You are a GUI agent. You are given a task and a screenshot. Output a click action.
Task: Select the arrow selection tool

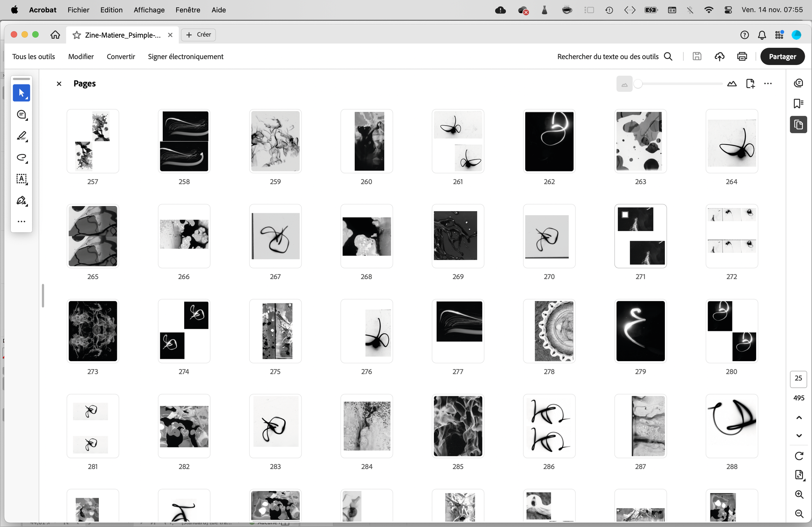click(x=21, y=93)
